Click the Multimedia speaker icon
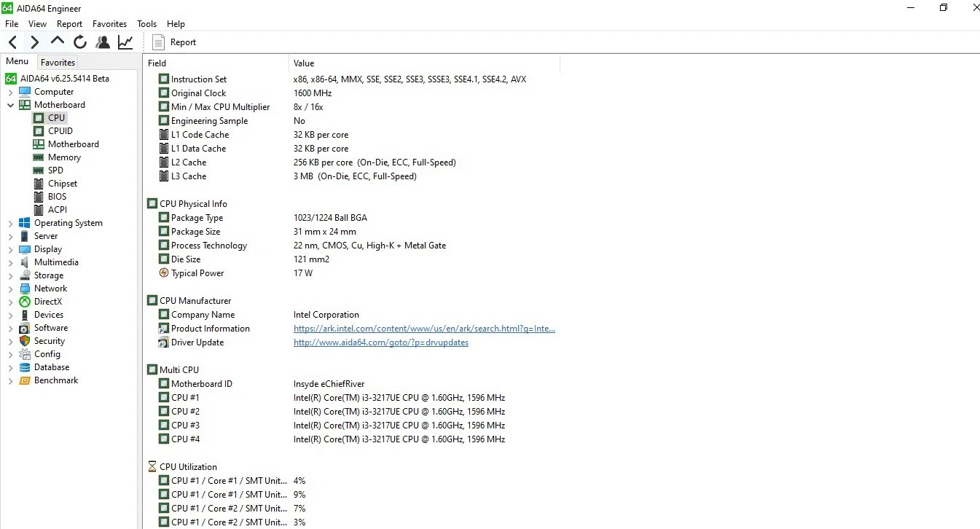 25,262
